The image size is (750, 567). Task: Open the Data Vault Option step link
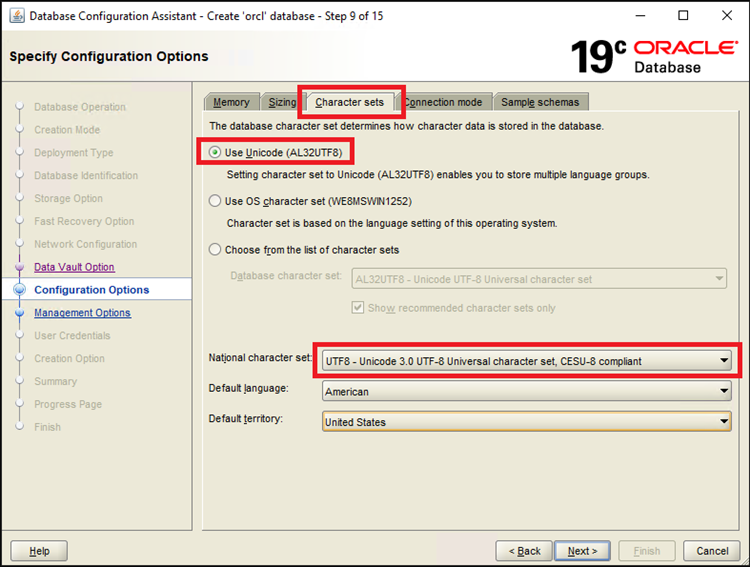pos(74,267)
